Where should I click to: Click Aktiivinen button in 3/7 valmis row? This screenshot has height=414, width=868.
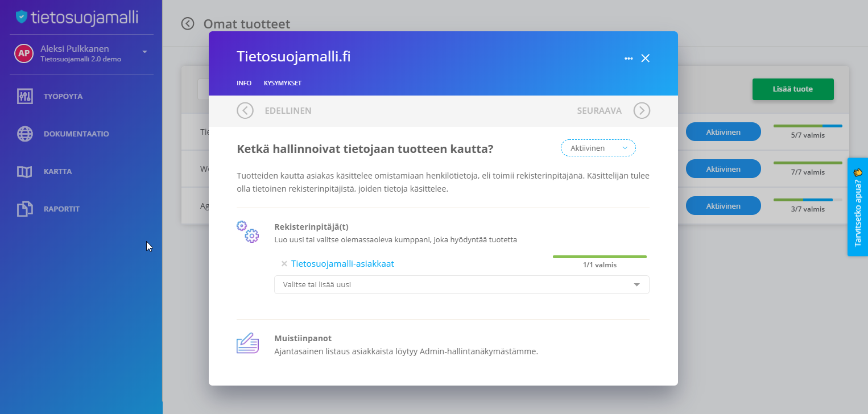click(x=723, y=206)
